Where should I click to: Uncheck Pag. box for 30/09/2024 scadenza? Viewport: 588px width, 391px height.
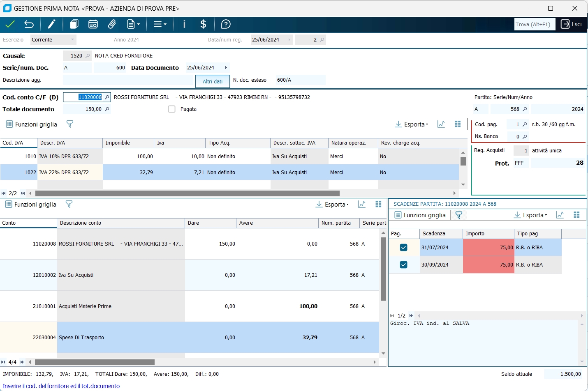(403, 265)
